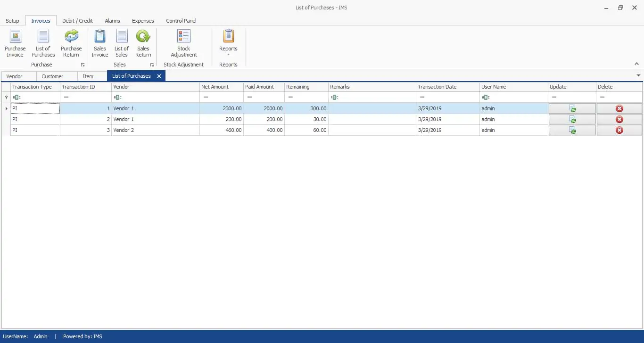Image resolution: width=644 pixels, height=343 pixels.
Task: Click the red delete icon for transaction 3
Action: 619,130
